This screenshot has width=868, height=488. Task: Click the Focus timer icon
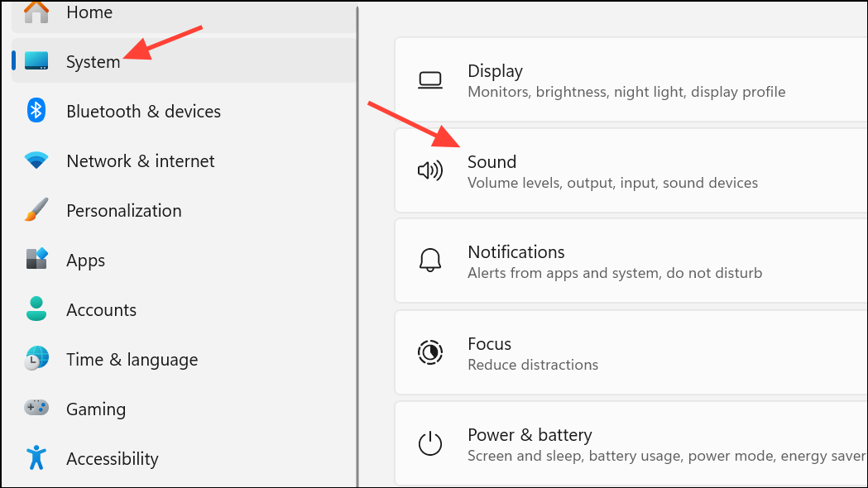tap(430, 352)
